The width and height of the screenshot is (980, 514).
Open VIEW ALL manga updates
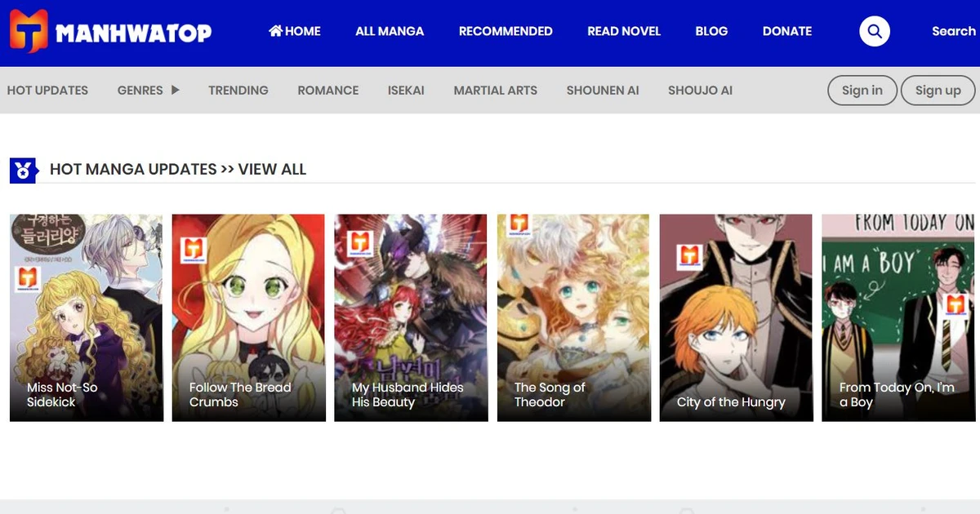click(x=272, y=169)
